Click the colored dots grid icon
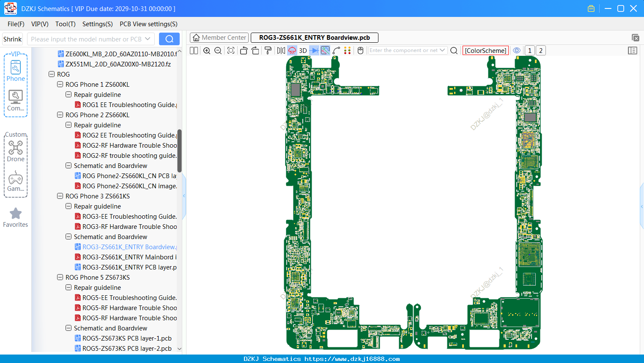Screen dimensions: 644x363 [348, 51]
